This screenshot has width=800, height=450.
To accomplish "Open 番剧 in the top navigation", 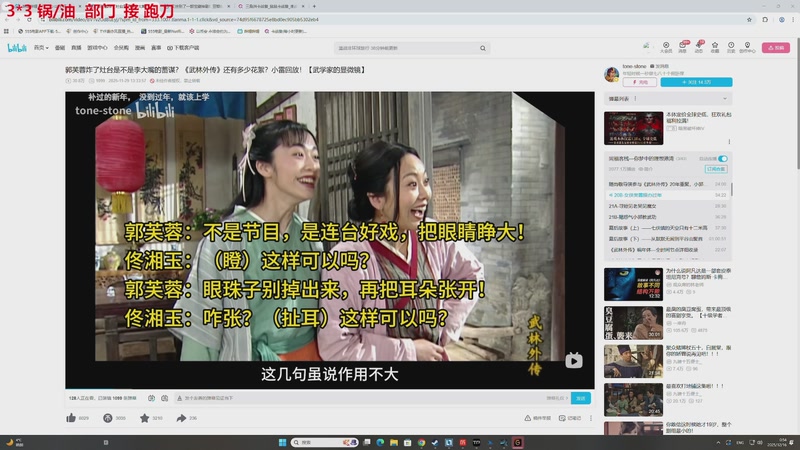I will coord(60,47).
